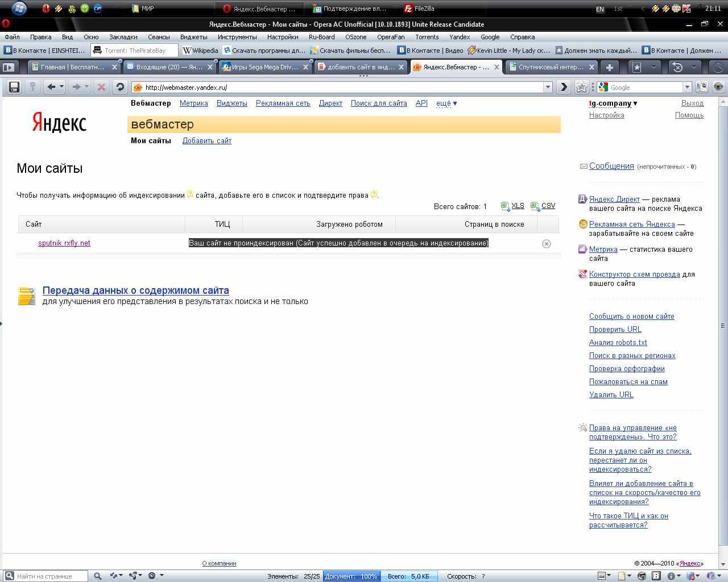Viewport: 728px width, 582px height.
Task: Go back using the Back arrow button
Action: click(51, 87)
